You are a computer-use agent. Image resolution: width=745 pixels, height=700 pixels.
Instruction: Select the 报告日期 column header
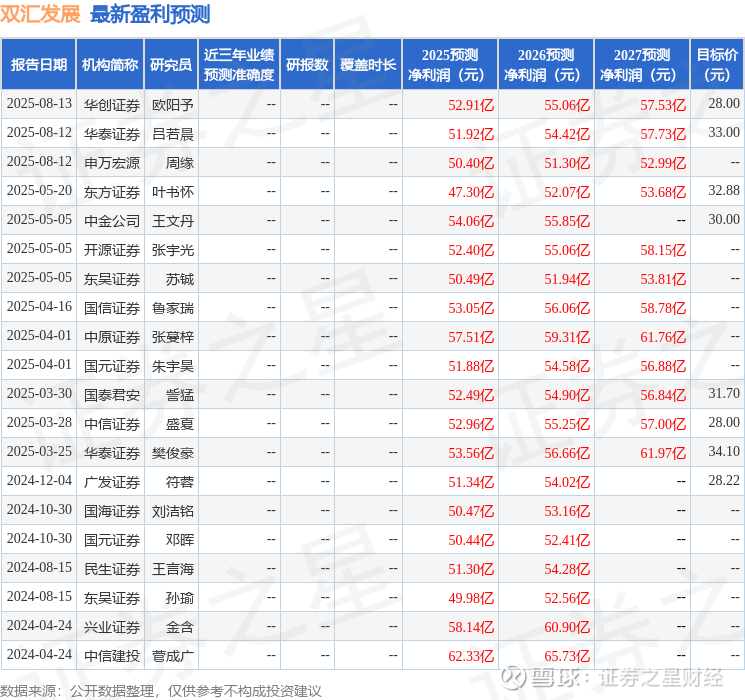(38, 65)
